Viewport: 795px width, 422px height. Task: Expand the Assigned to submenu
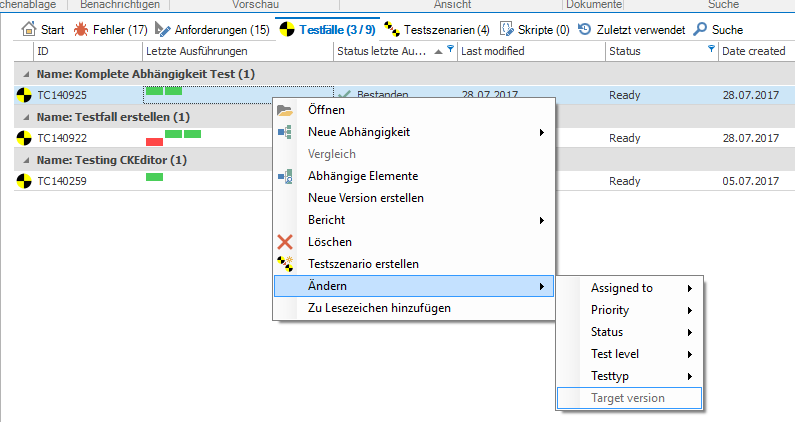689,288
